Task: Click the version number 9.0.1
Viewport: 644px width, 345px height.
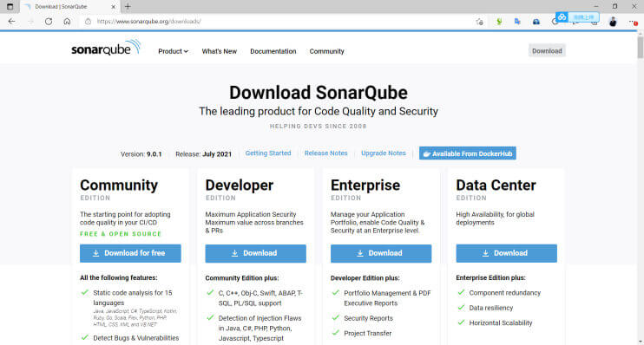Action: [x=154, y=154]
